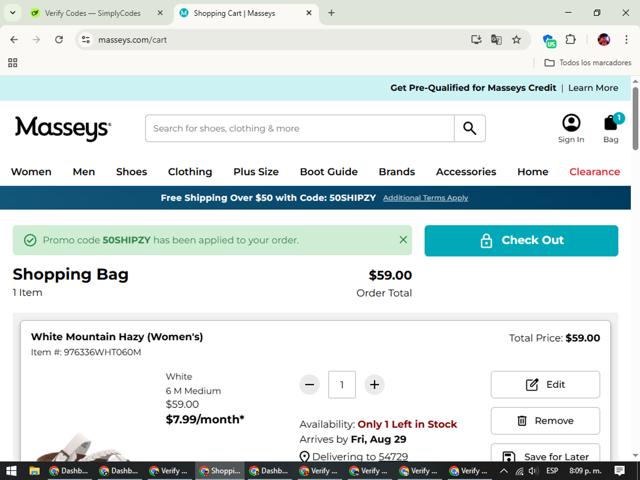Open the Men menu
The image size is (640, 480).
coord(84,172)
